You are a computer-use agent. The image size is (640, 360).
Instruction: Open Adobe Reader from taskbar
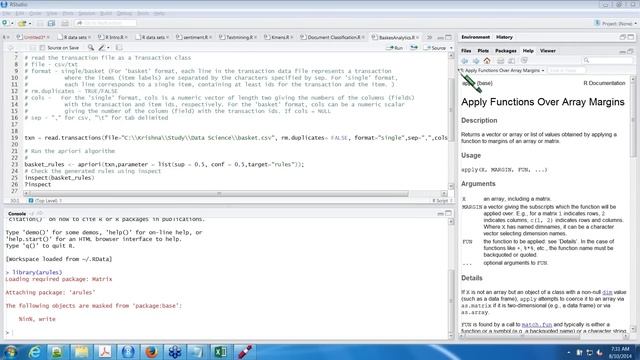[x=104, y=352]
